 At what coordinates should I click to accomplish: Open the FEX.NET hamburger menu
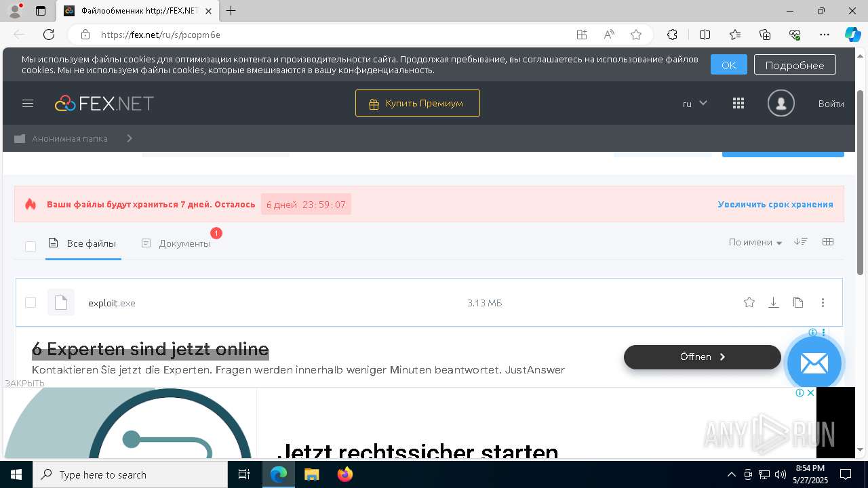coord(28,104)
